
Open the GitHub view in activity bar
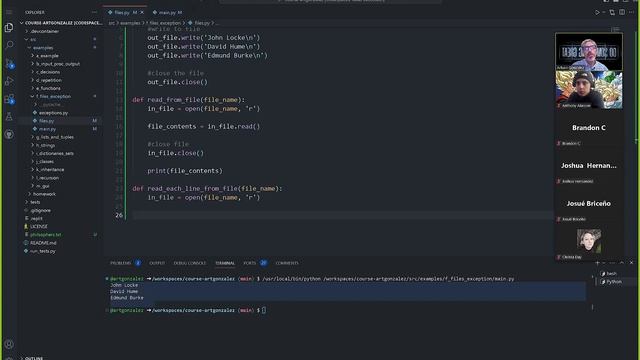9,134
